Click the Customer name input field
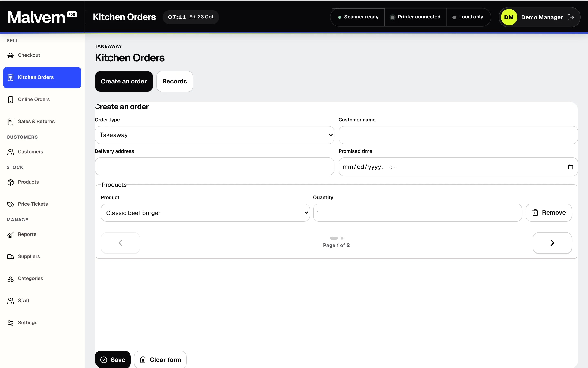The width and height of the screenshot is (588, 368). [458, 135]
